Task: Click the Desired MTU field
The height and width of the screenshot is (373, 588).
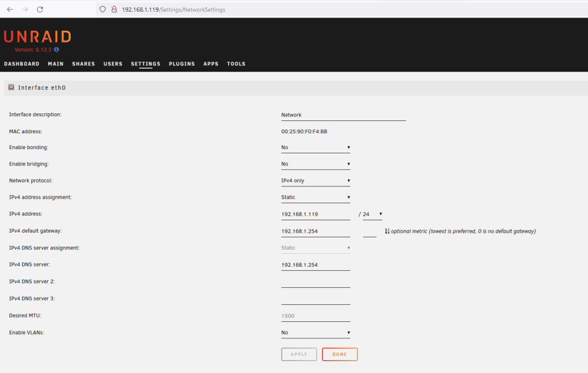Action: (x=315, y=316)
